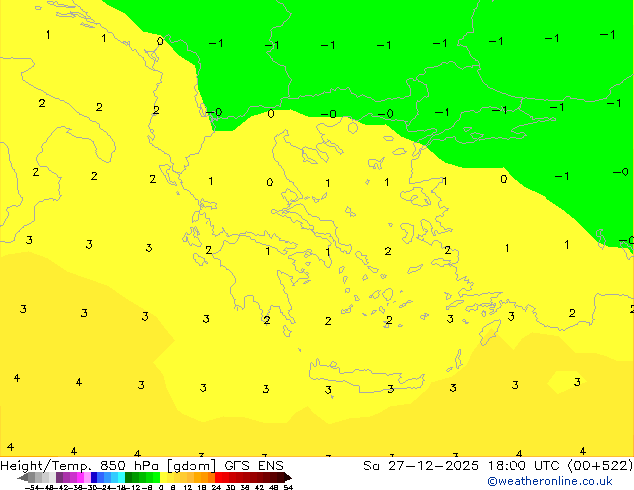Select the cyan legend swatch
Screen dimensions: 634x490
point(121,477)
